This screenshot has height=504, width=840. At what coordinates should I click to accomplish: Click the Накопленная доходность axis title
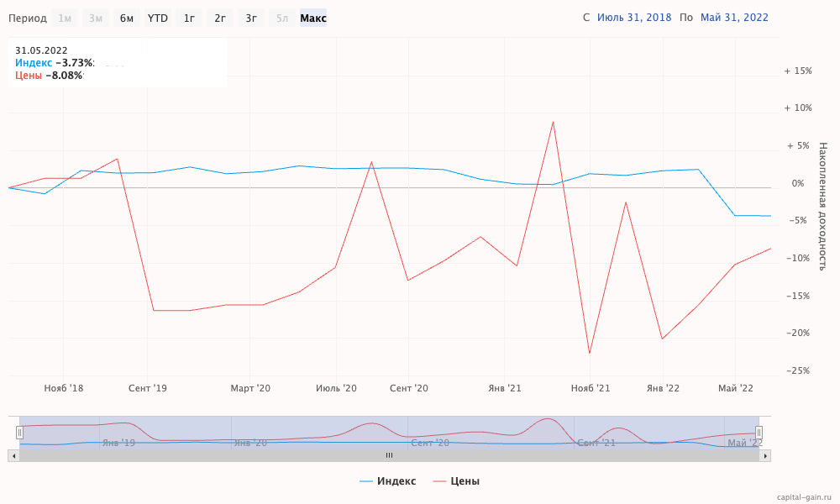click(823, 206)
